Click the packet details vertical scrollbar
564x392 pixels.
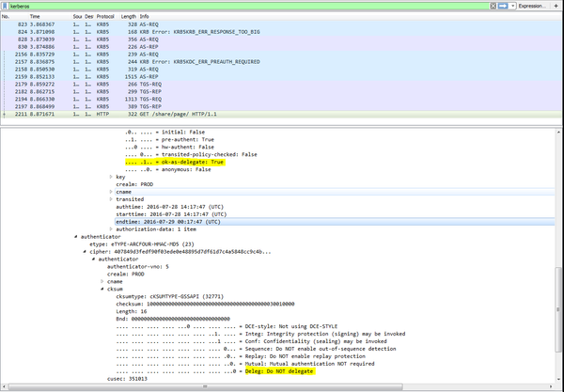coord(559,282)
